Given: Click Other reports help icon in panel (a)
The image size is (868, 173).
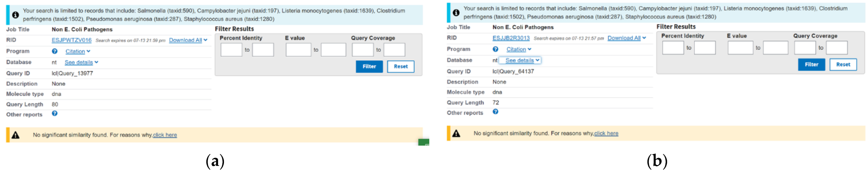Looking at the screenshot, I should click(55, 114).
